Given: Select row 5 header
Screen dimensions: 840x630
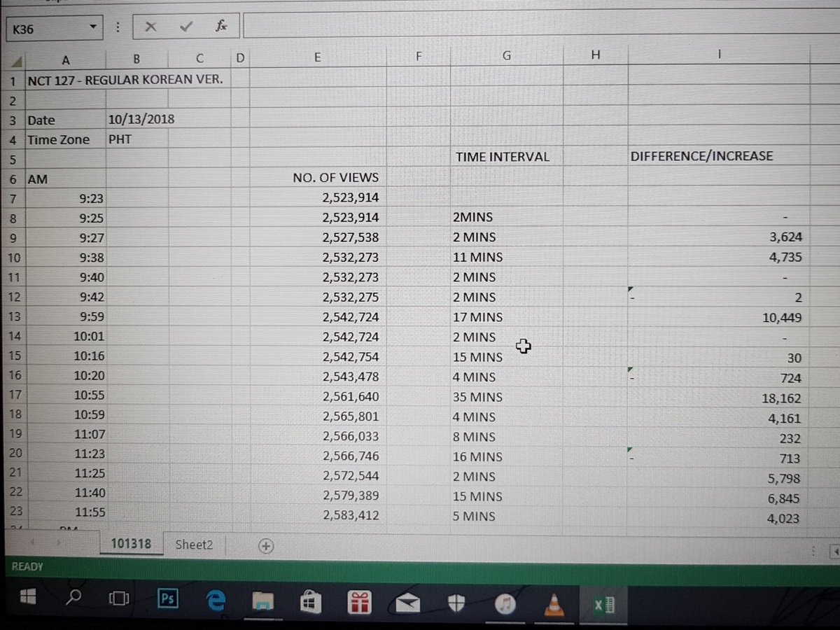Looking at the screenshot, I should [x=13, y=160].
